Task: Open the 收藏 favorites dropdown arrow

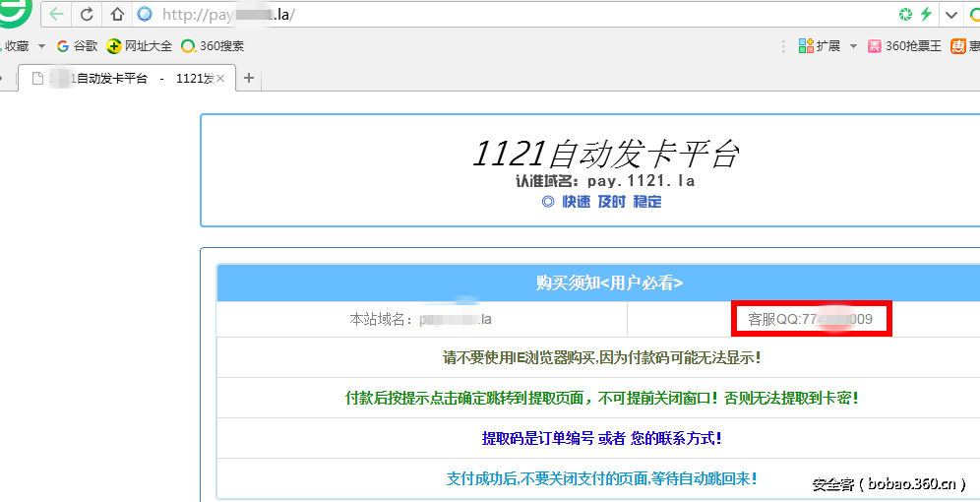Action: (41, 46)
